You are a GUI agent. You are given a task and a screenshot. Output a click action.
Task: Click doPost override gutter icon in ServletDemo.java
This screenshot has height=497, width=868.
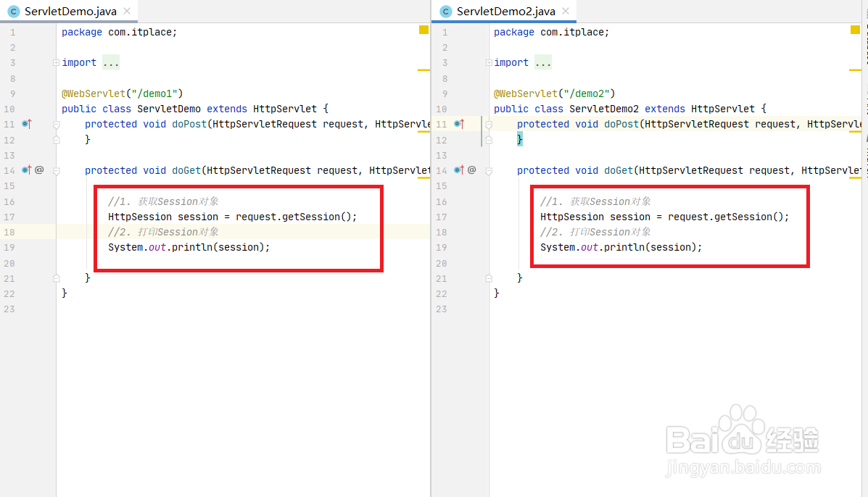click(27, 124)
